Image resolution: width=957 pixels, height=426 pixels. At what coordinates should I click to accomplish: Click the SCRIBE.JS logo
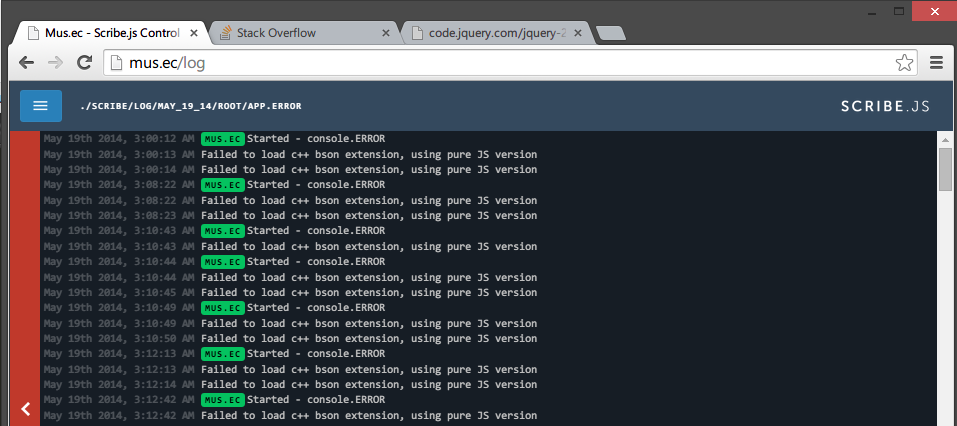pyautogui.click(x=885, y=106)
